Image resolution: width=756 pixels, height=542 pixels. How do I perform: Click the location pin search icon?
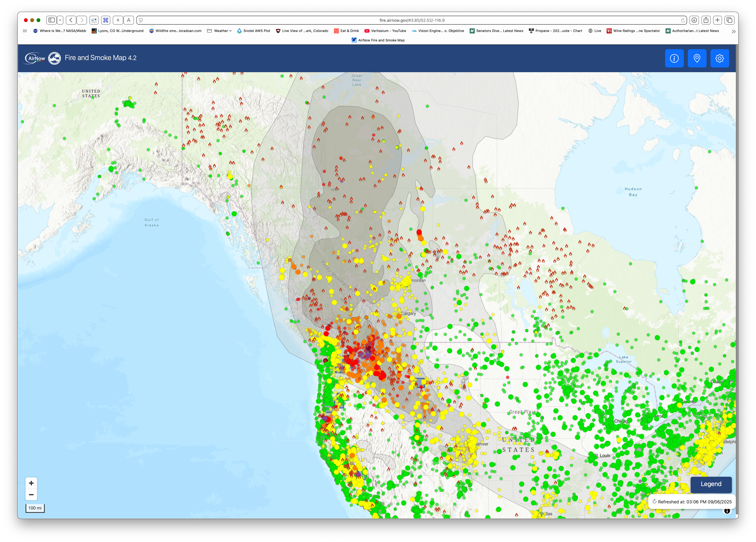point(697,58)
